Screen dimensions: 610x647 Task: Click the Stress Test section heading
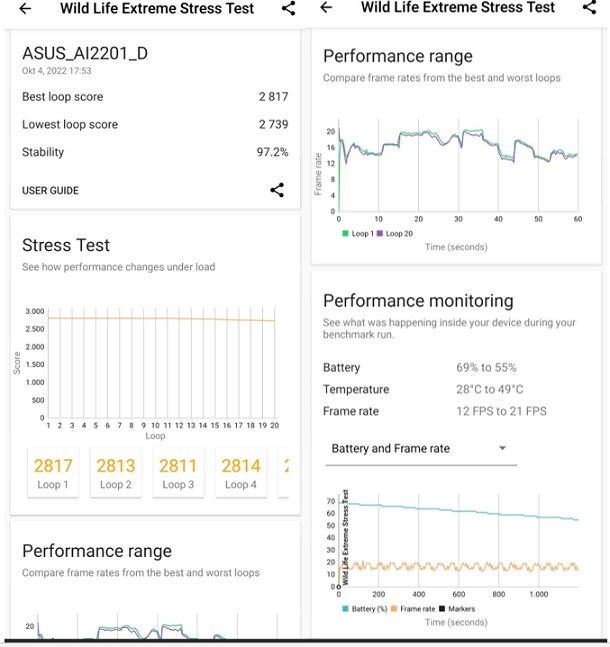pyautogui.click(x=66, y=245)
